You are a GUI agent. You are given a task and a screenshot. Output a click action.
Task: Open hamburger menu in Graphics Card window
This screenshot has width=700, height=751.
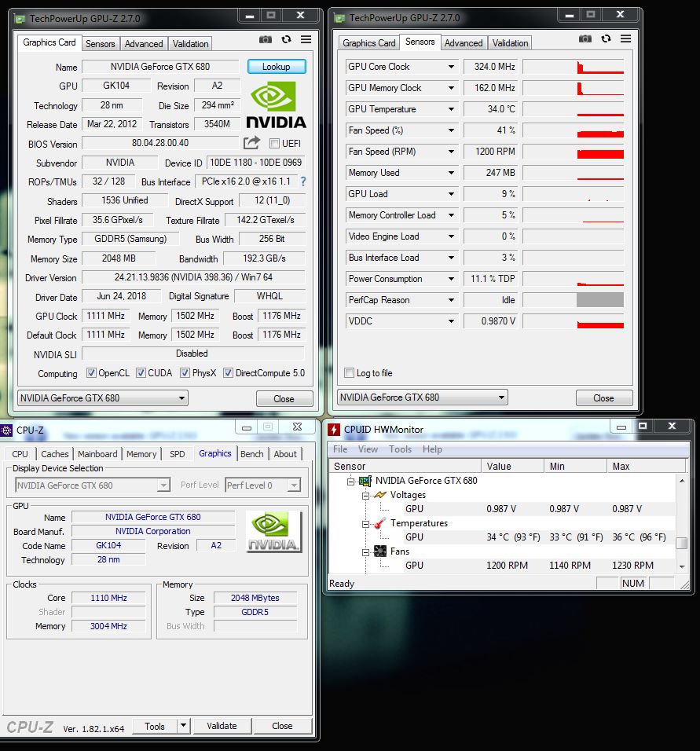(306, 39)
